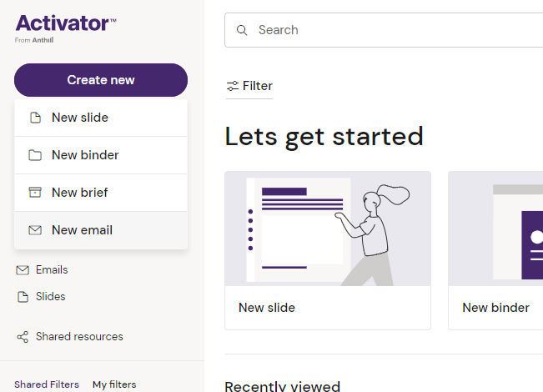Screen dimensions: 543x392
Task: Switch to the Shared Filters tab
Action: (47, 384)
